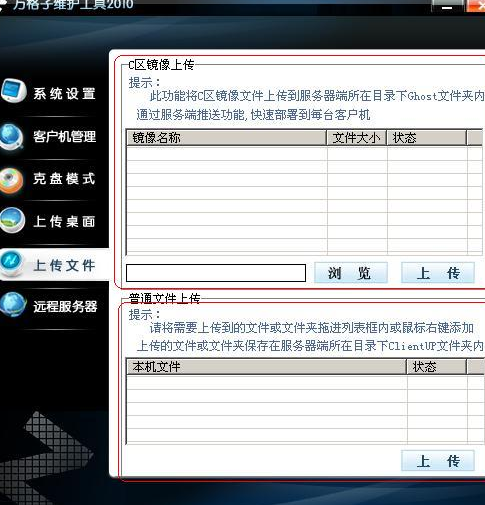Switch to 客户机管理 section
The width and height of the screenshot is (485, 505).
pos(64,136)
